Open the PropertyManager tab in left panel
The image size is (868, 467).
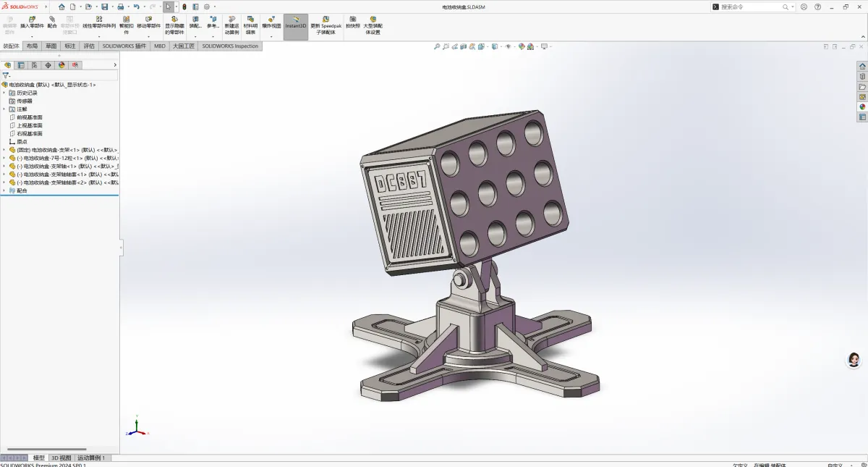pyautogui.click(x=21, y=65)
